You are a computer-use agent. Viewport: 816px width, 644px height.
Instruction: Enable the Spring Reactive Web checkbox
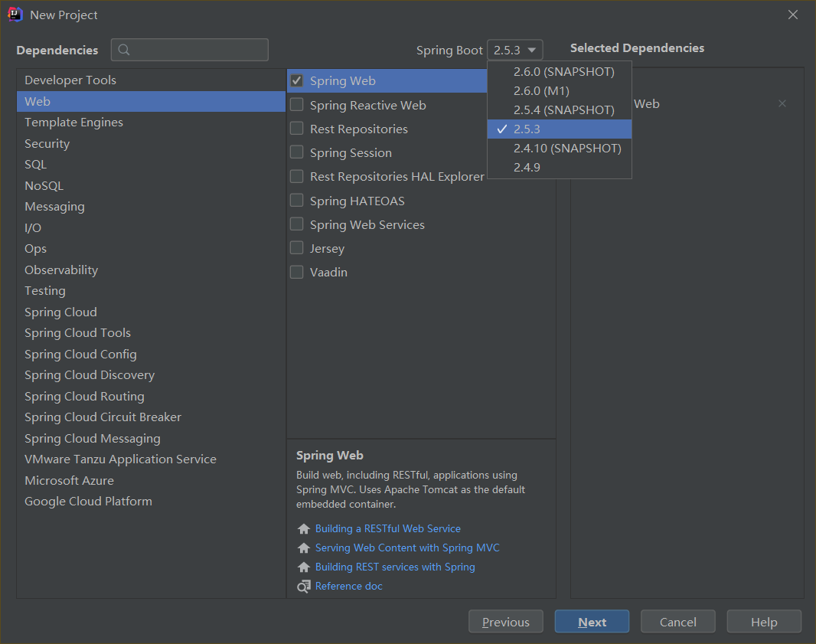[297, 105]
